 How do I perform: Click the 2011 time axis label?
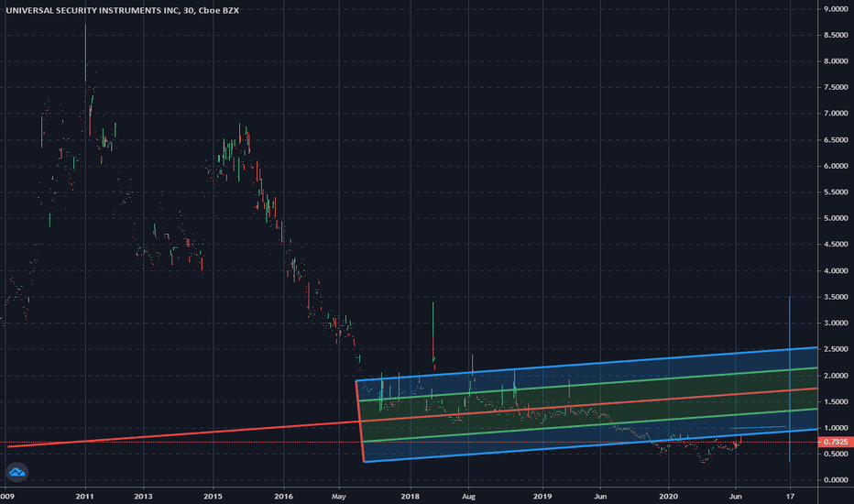(x=85, y=497)
